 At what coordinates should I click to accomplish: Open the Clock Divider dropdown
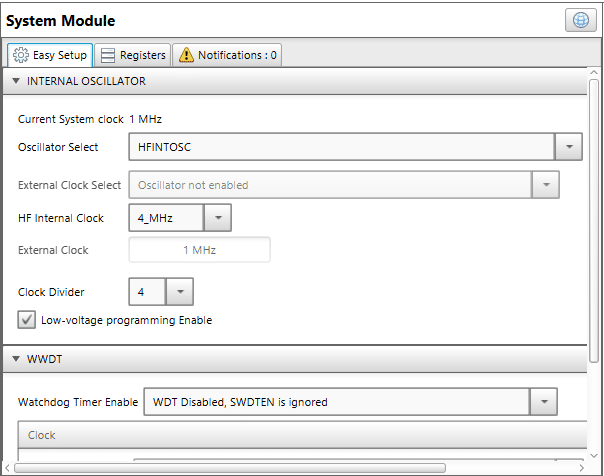tap(179, 292)
